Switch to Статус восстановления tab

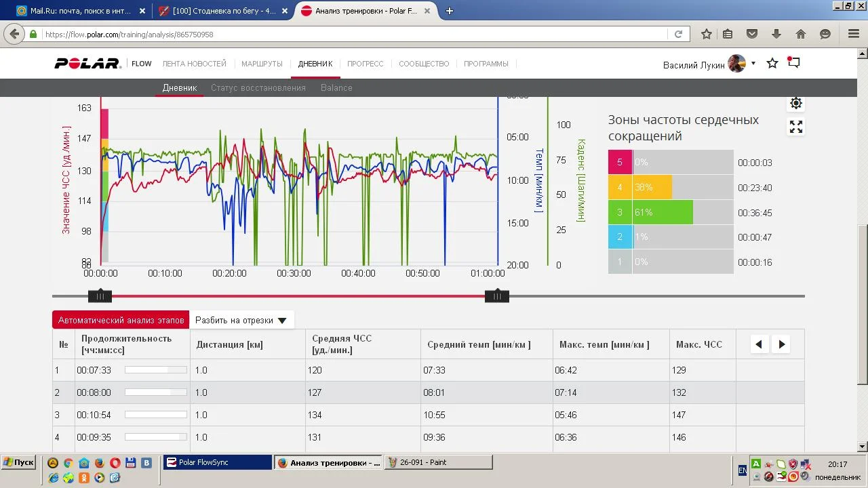click(258, 87)
